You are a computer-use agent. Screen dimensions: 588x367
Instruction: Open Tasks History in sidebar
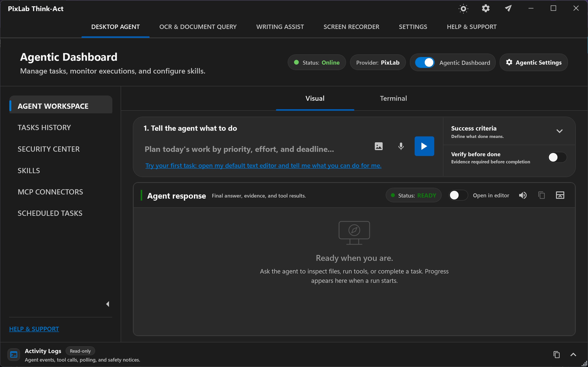pyautogui.click(x=44, y=127)
